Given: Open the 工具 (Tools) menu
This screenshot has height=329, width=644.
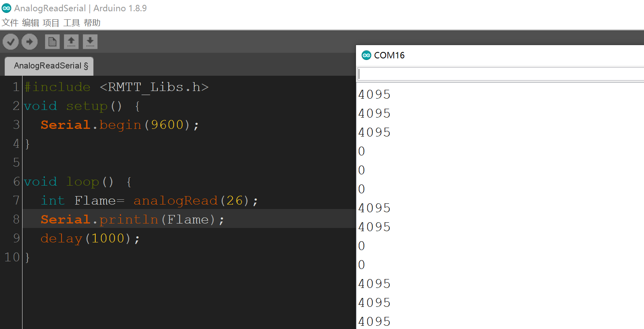Looking at the screenshot, I should tap(72, 23).
